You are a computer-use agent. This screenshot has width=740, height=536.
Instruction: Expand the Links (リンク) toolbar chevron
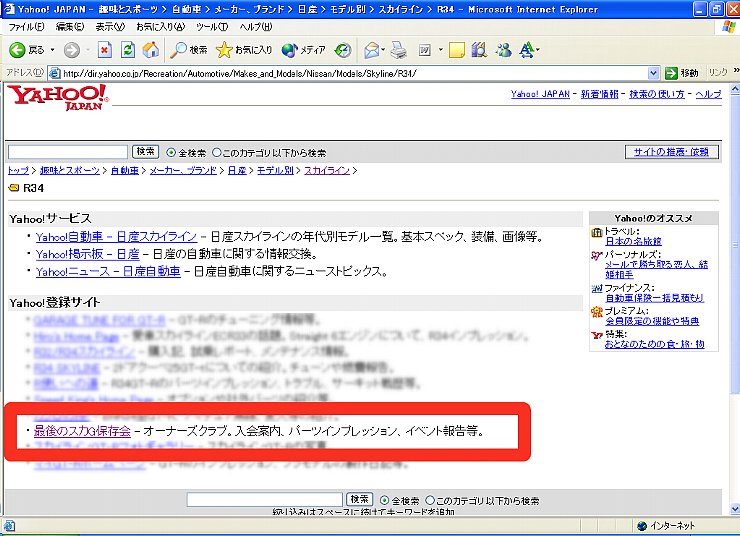[x=736, y=71]
